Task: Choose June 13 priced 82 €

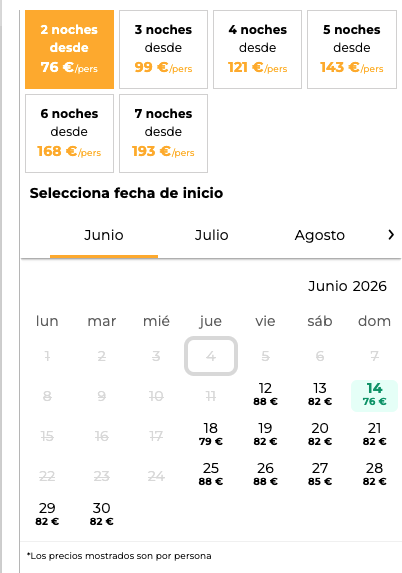Action: click(x=320, y=395)
